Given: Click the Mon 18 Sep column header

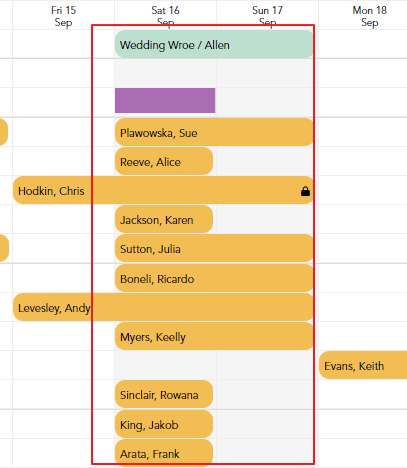Looking at the screenshot, I should pos(369,16).
